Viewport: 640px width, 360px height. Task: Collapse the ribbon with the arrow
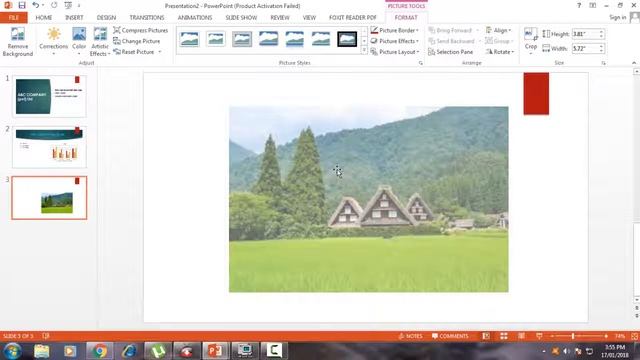(x=634, y=63)
